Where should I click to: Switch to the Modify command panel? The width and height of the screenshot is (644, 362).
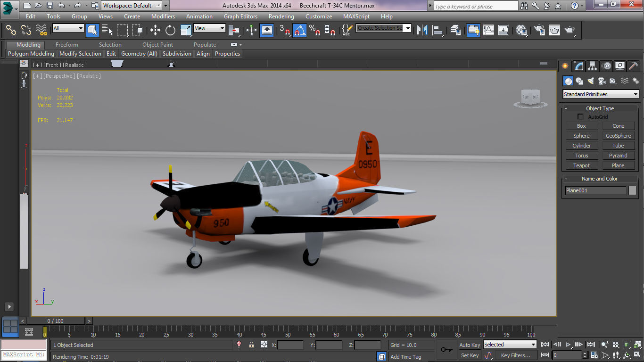[579, 66]
